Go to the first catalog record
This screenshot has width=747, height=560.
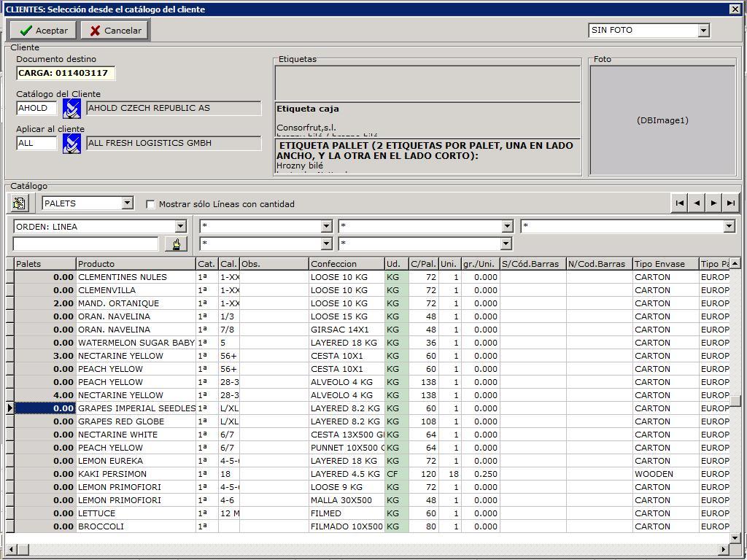click(680, 203)
